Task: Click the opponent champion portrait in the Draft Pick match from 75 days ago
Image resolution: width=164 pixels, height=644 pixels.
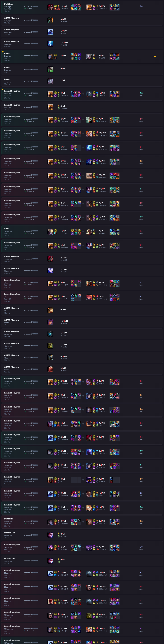Action: click(89, 522)
